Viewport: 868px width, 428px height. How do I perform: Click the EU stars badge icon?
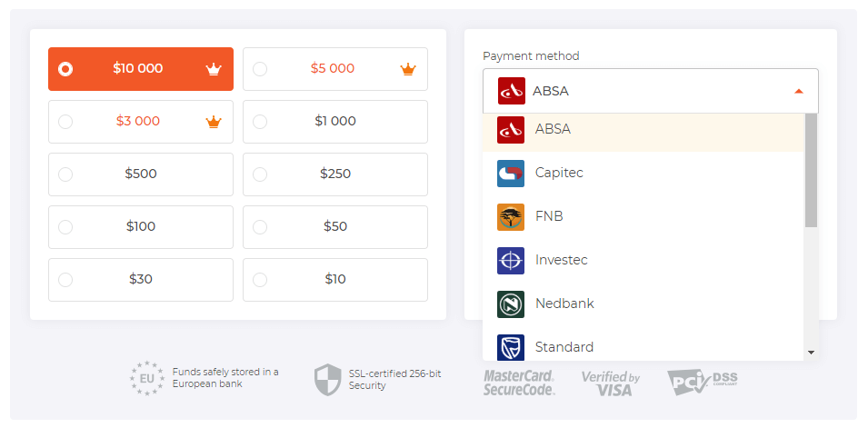click(146, 379)
